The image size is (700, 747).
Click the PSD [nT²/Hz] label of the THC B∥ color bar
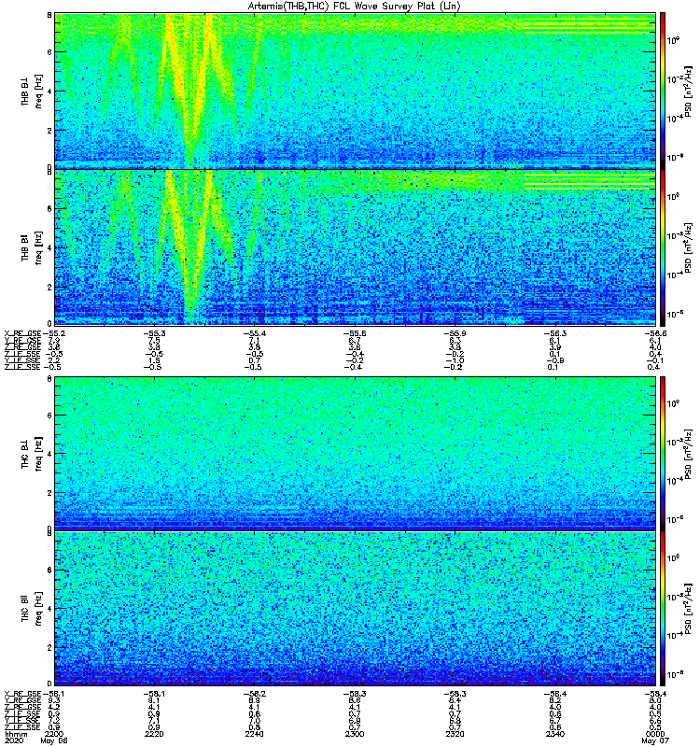coord(688,609)
